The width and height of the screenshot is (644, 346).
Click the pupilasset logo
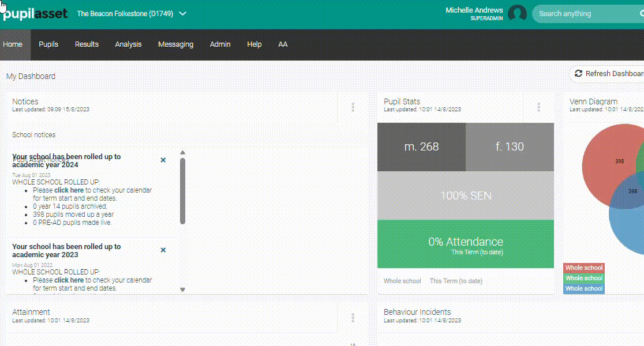pos(36,13)
